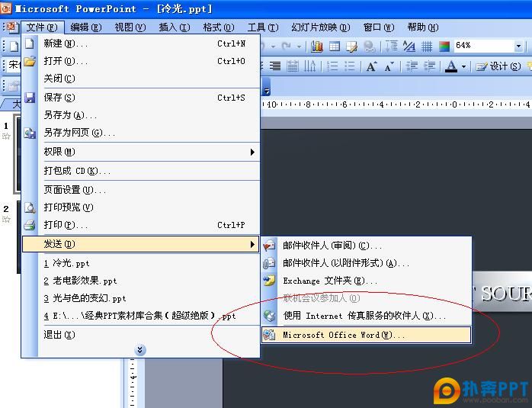Choose 打印(P)... menu entry
The width and height of the screenshot is (532, 408).
pos(140,225)
